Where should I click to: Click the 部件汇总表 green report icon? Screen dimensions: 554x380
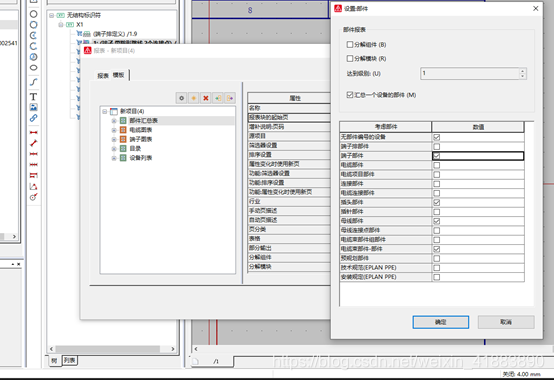point(123,120)
